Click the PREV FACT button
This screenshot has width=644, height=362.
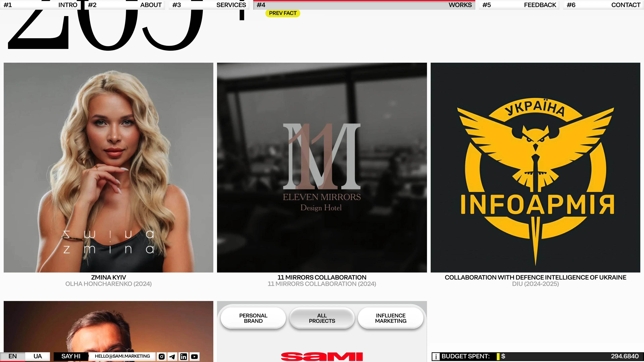282,13
